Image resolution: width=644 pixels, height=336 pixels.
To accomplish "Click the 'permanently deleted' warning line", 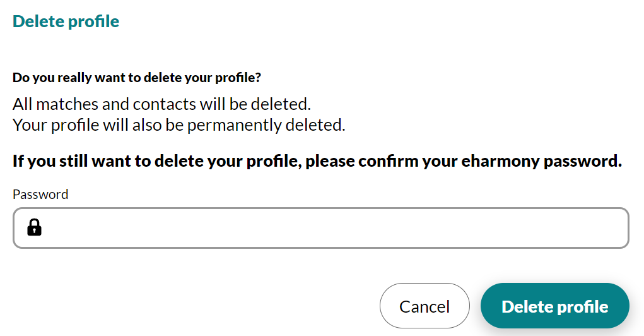I will 179,125.
